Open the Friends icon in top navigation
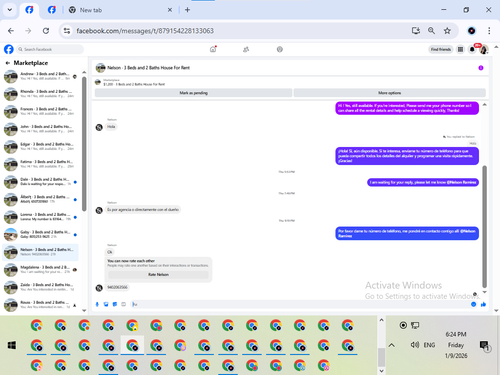The height and width of the screenshot is (375, 500). tap(246, 49)
